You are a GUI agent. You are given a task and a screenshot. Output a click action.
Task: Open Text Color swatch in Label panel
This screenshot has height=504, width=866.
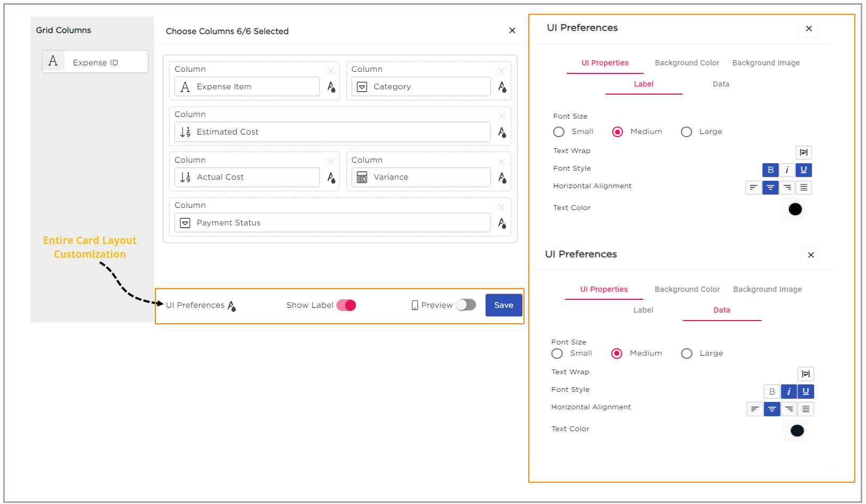point(795,209)
